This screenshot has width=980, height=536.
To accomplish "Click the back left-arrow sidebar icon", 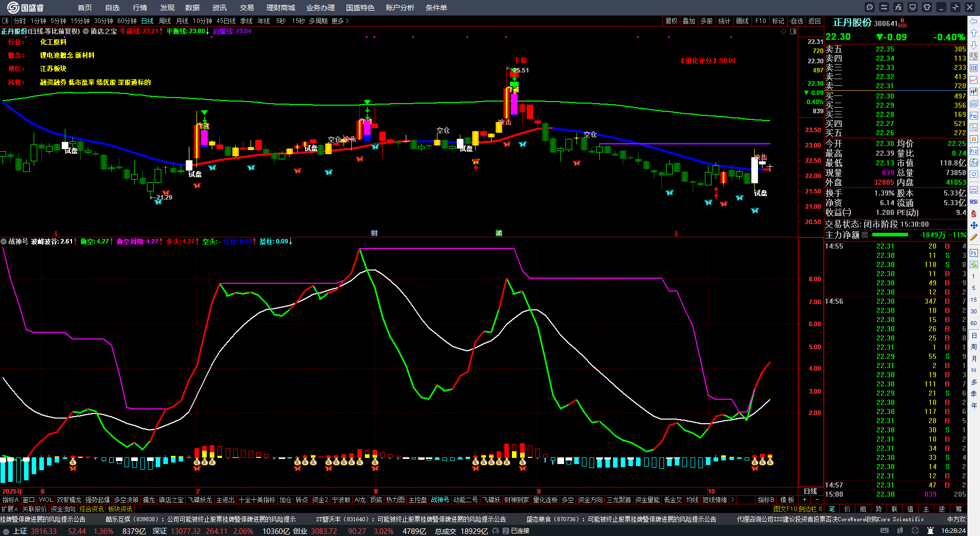I will coord(974,21).
